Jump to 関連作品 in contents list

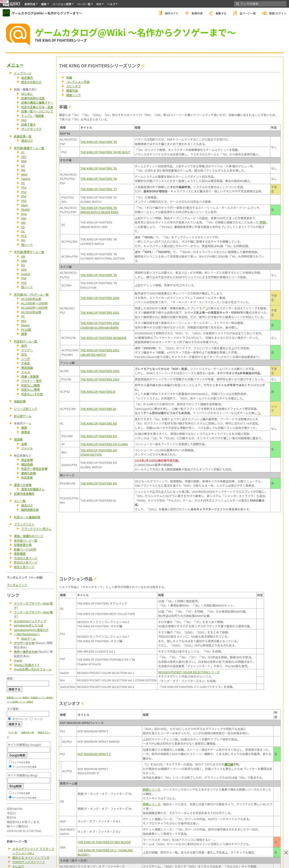coord(72,91)
